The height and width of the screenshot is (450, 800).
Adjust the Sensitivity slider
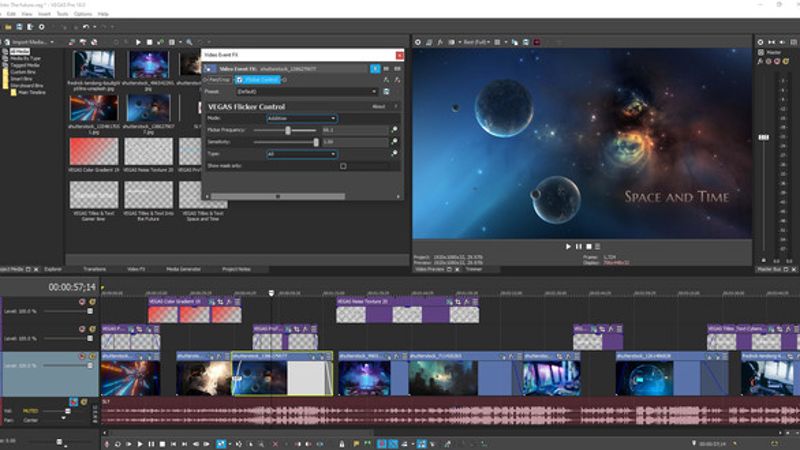click(316, 142)
